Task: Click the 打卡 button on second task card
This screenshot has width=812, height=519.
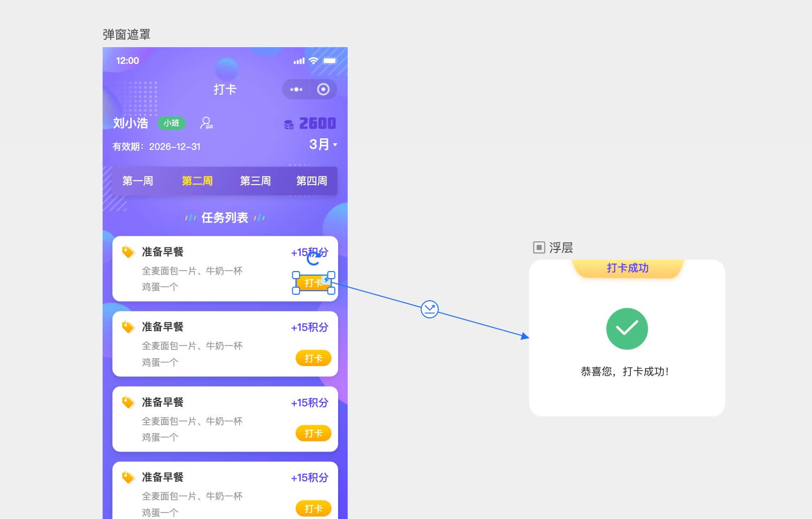Action: tap(313, 358)
